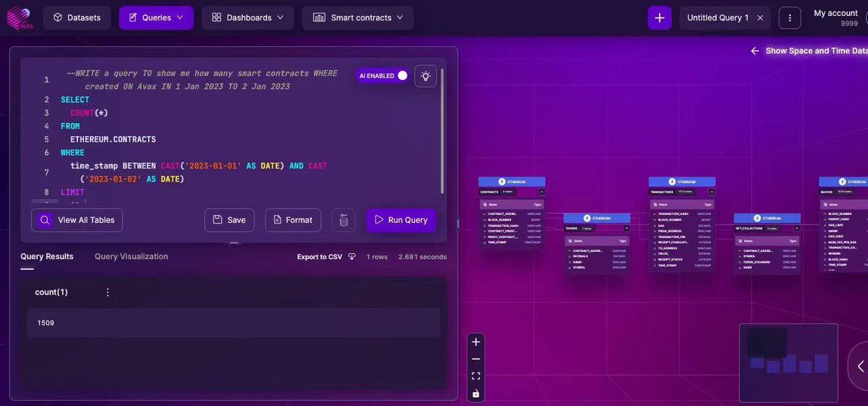Viewport: 868px width, 406px height.
Task: Click the Space and Time beta logo
Action: [18, 17]
